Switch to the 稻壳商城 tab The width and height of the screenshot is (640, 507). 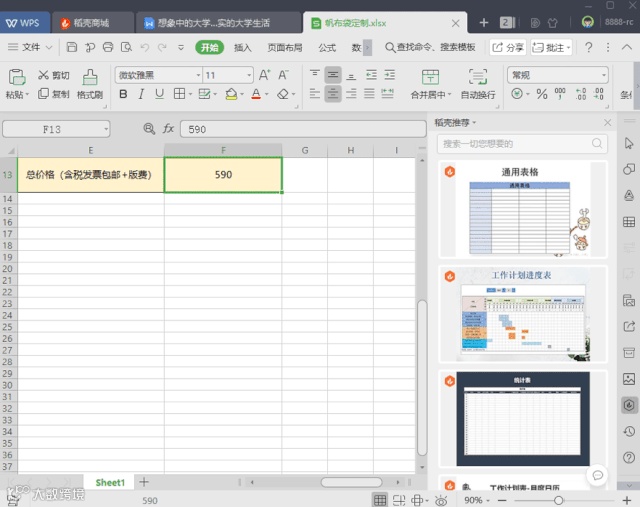pos(93,22)
